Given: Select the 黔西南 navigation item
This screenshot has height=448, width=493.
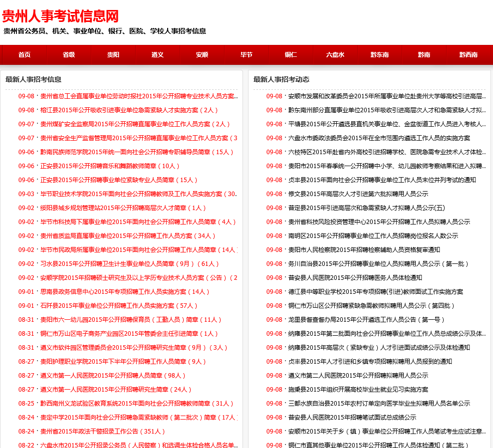Looking at the screenshot, I should point(468,55).
